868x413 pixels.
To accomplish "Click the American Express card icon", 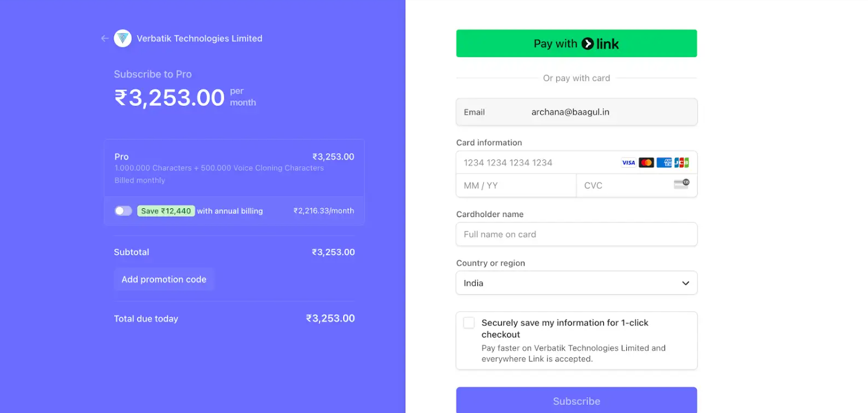I will tap(664, 162).
